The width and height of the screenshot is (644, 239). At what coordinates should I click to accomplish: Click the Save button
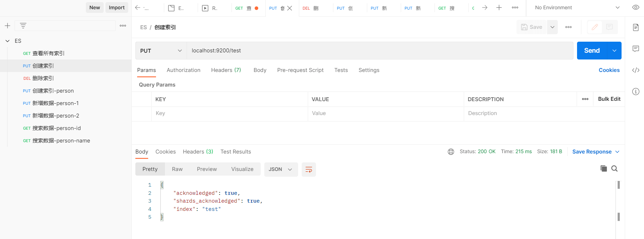pos(532,27)
